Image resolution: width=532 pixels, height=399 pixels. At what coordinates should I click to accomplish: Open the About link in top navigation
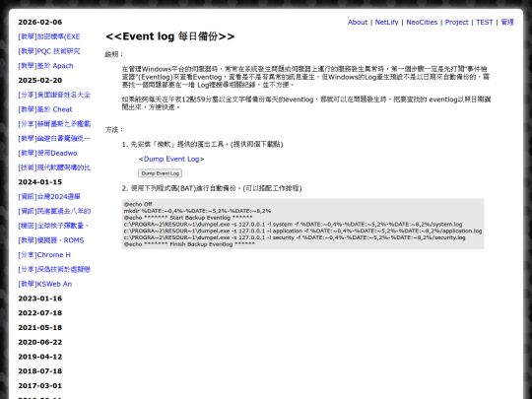pyautogui.click(x=358, y=22)
